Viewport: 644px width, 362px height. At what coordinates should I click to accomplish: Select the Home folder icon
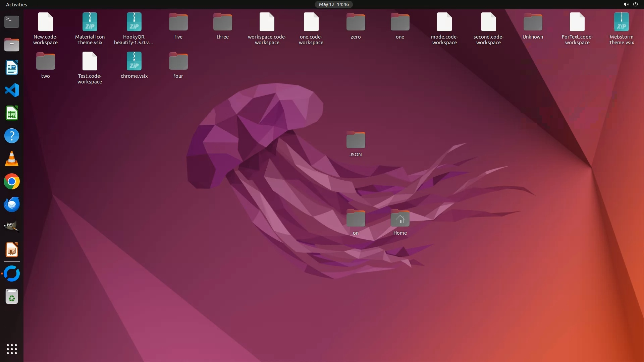(400, 219)
